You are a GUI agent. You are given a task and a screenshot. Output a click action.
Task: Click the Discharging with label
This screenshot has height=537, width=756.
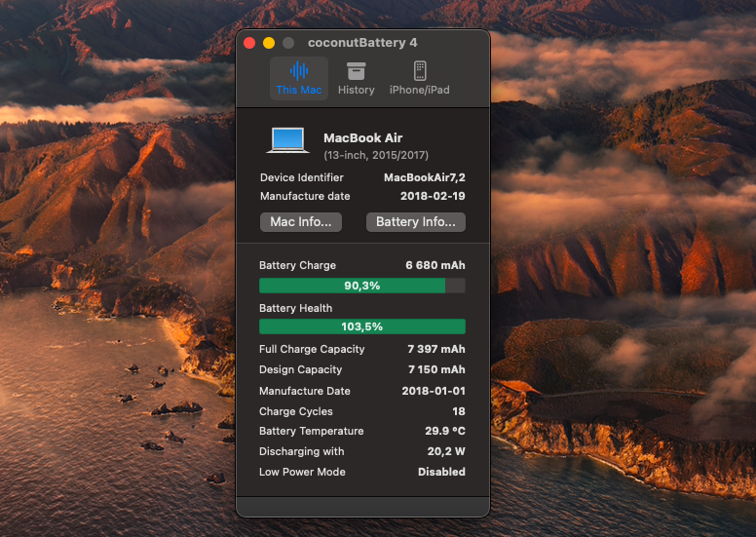pos(302,451)
